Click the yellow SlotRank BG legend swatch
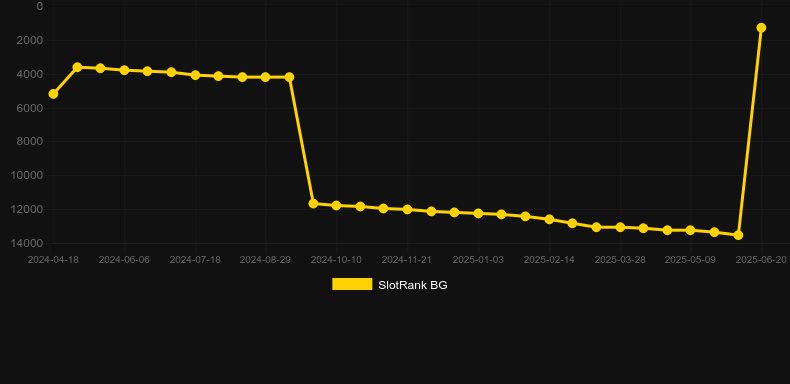 [352, 284]
